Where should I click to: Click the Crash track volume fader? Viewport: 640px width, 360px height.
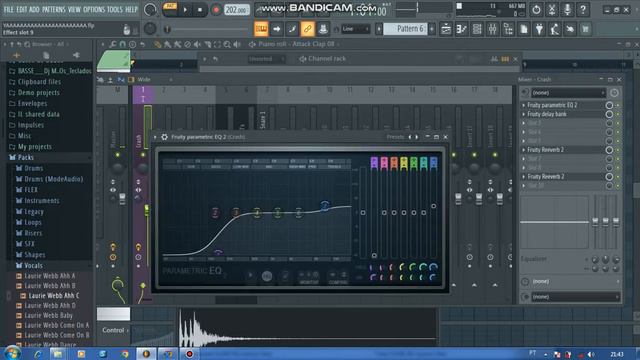pyautogui.click(x=147, y=210)
